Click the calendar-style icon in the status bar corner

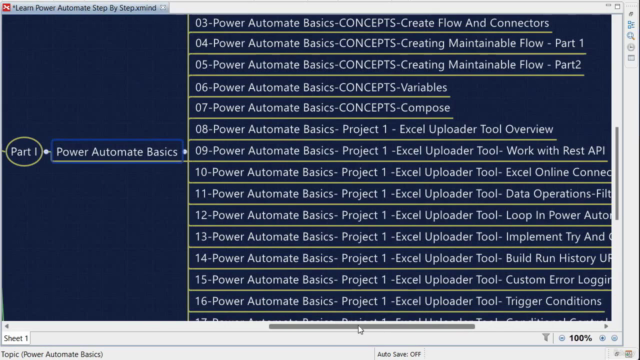pyautogui.click(x=629, y=354)
